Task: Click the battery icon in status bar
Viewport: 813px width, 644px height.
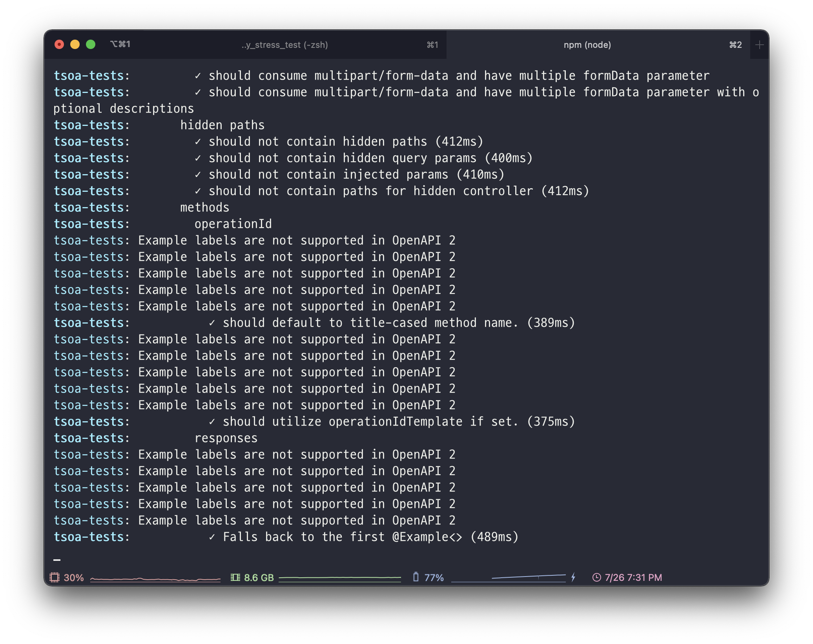Action: (416, 577)
